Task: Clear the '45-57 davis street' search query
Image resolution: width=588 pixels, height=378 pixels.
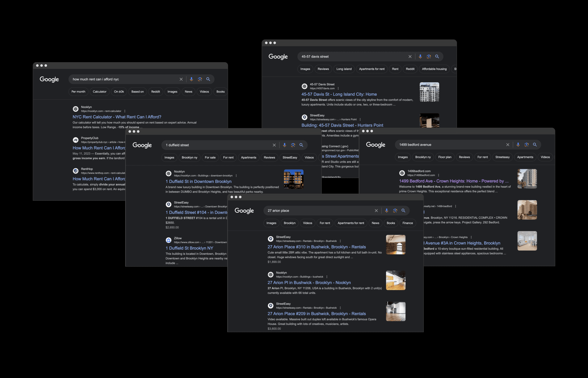Action: 410,56
